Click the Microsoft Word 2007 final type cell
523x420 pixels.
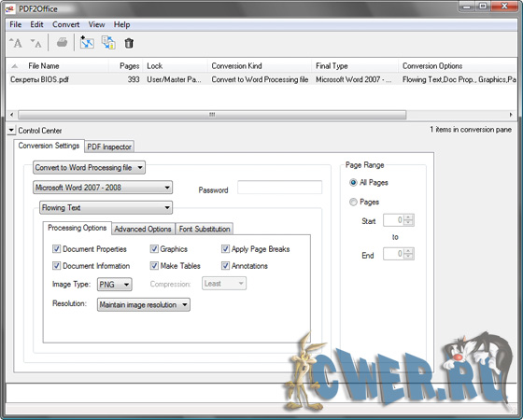354,79
